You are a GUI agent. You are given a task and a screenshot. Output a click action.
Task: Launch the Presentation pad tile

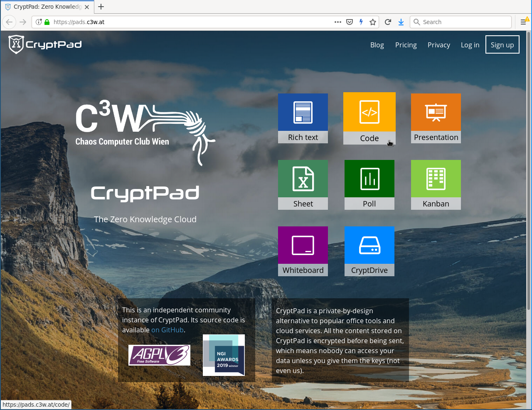(436, 118)
